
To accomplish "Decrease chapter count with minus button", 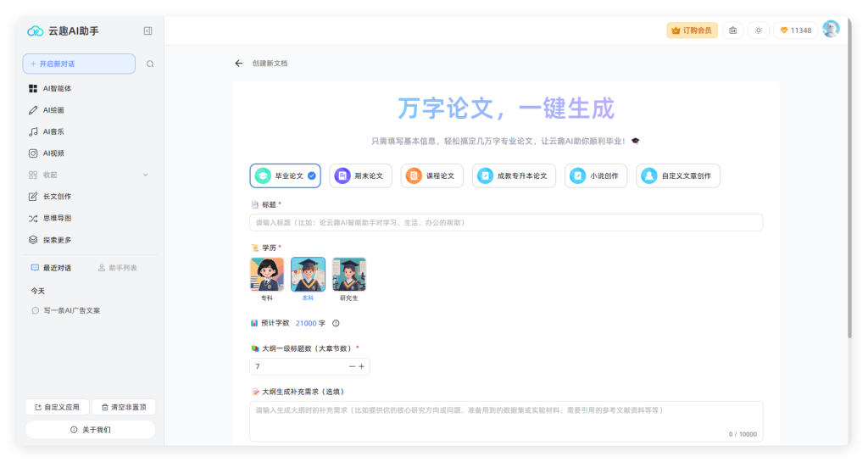I will pyautogui.click(x=352, y=366).
